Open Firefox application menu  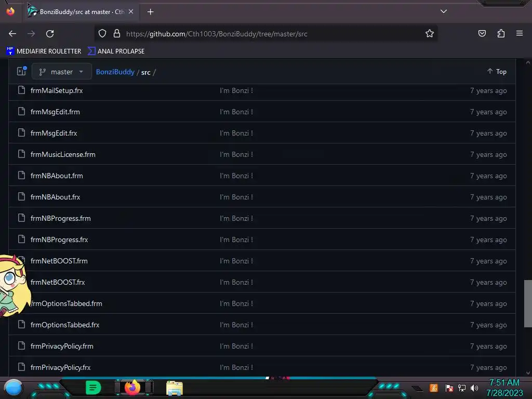[520, 34]
